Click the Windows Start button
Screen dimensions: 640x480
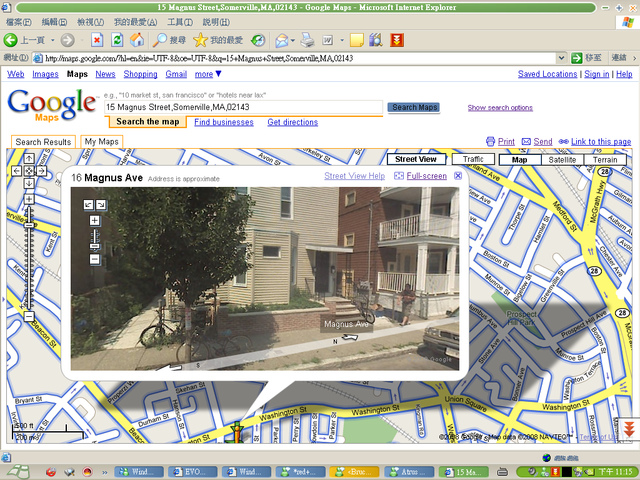17,472
